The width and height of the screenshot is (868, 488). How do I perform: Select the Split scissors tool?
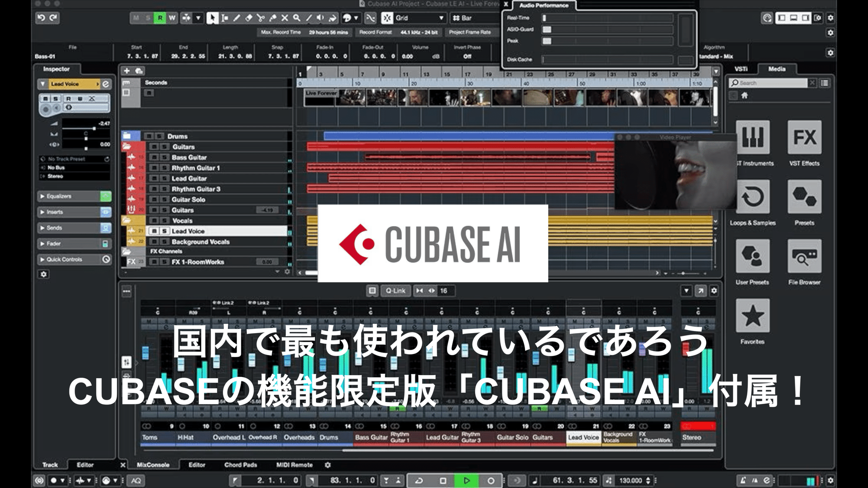click(260, 18)
